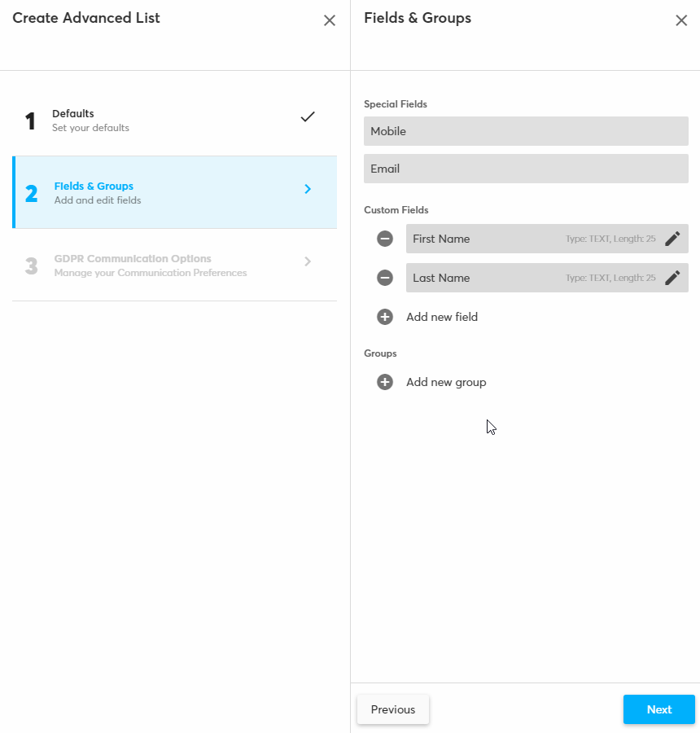Expand GDPR Communication Options chevron
700x733 pixels.
click(308, 261)
